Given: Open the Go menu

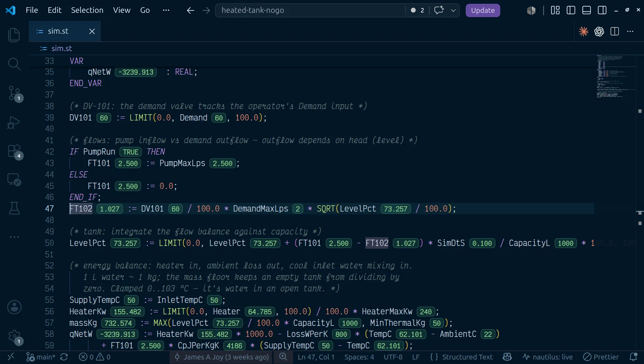Looking at the screenshot, I should (x=145, y=10).
